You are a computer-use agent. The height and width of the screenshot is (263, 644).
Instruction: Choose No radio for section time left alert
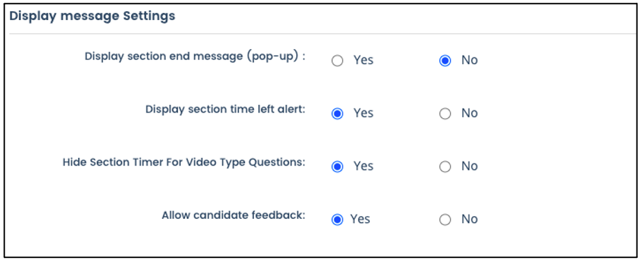pyautogui.click(x=445, y=114)
